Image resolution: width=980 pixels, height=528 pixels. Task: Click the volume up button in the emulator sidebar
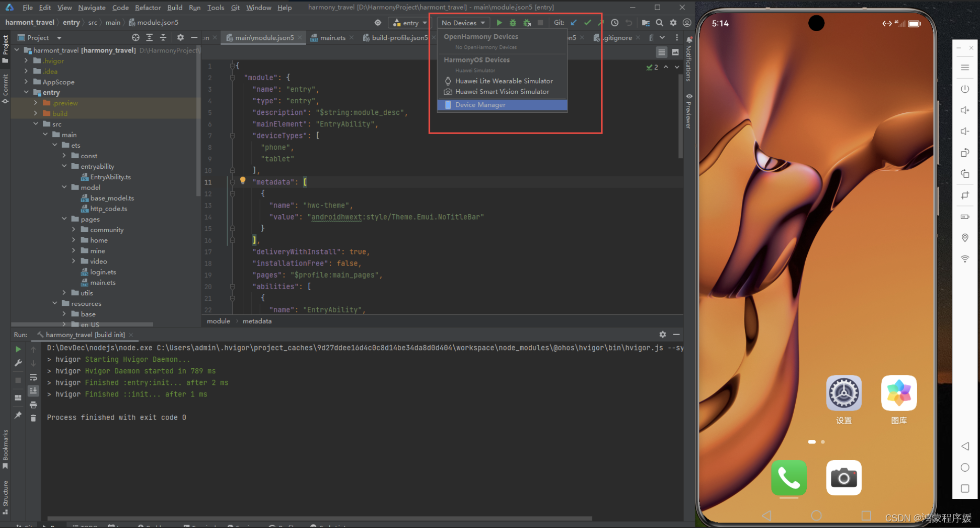click(x=965, y=110)
